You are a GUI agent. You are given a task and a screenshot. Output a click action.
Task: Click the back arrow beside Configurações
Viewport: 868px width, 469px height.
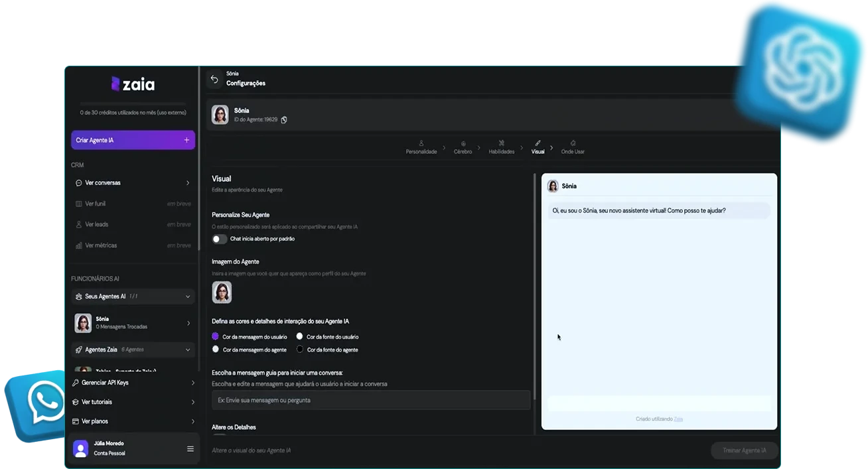pyautogui.click(x=214, y=79)
